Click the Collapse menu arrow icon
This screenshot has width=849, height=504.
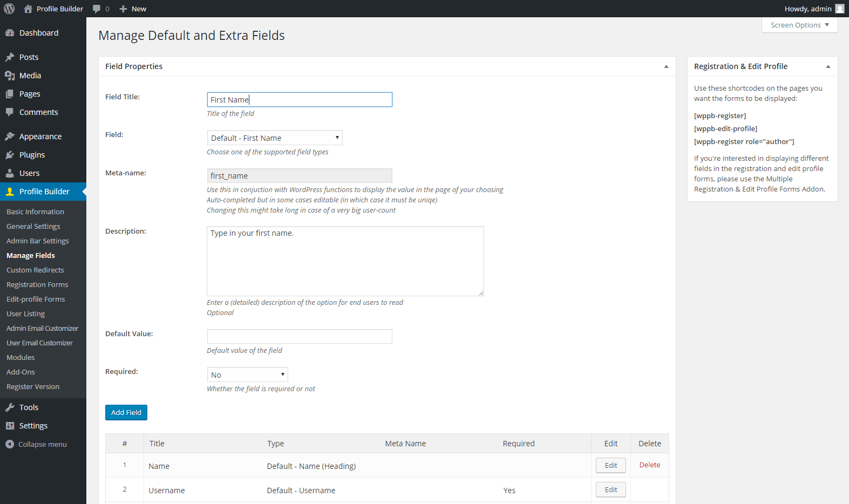[x=10, y=444]
